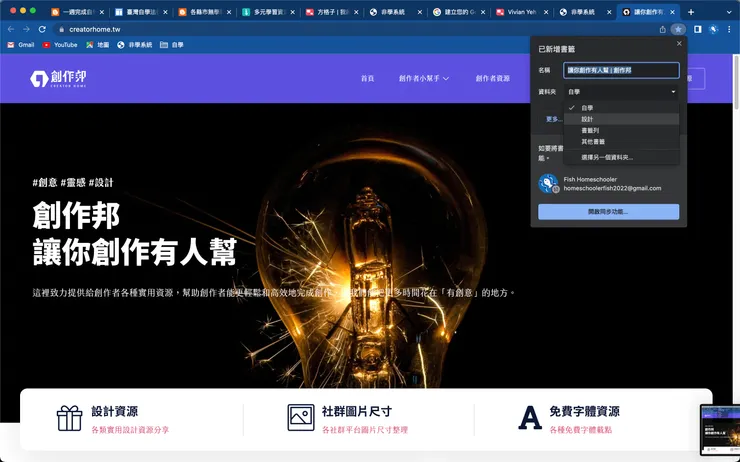The width and height of the screenshot is (740, 462).
Task: Click the bookmark star icon
Action: coord(678,29)
